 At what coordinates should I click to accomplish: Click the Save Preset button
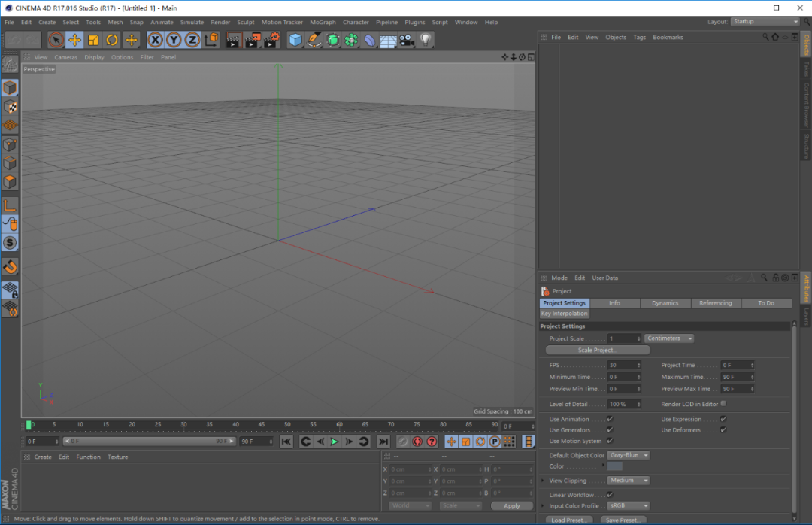tap(623, 520)
